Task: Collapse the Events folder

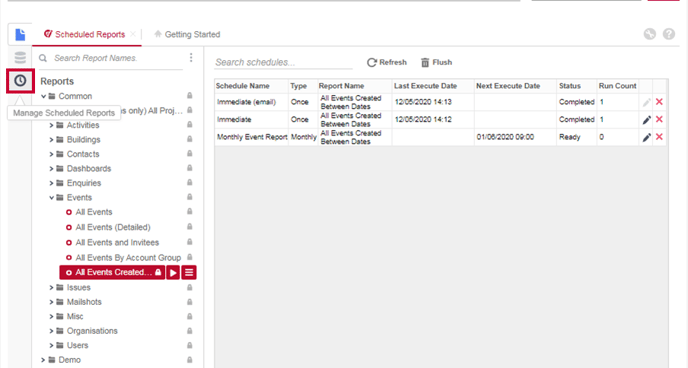Action: pyautogui.click(x=51, y=197)
